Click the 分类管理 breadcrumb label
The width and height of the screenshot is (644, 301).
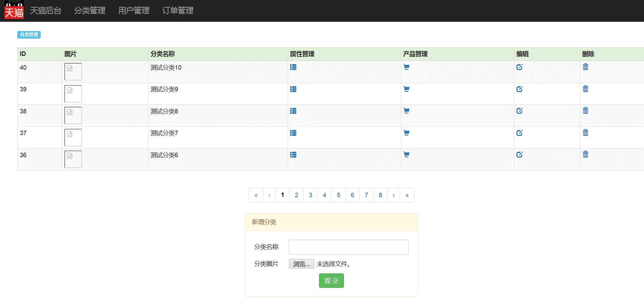[29, 34]
